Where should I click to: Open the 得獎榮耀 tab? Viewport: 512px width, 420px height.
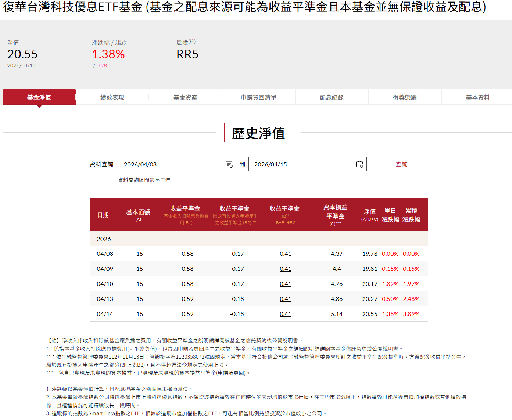[x=404, y=97]
